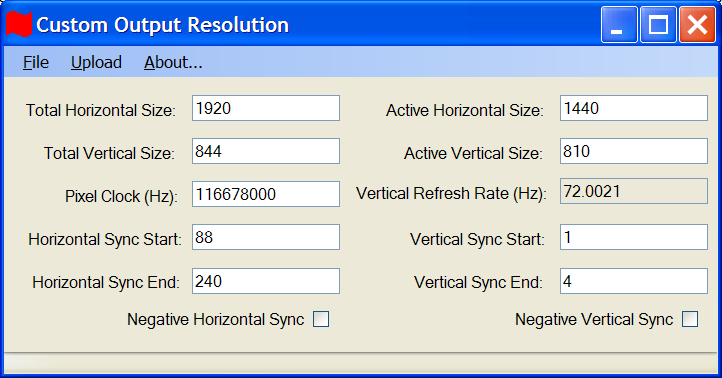The image size is (722, 378).
Task: Minimize the Custom Output Resolution window
Action: (x=619, y=24)
